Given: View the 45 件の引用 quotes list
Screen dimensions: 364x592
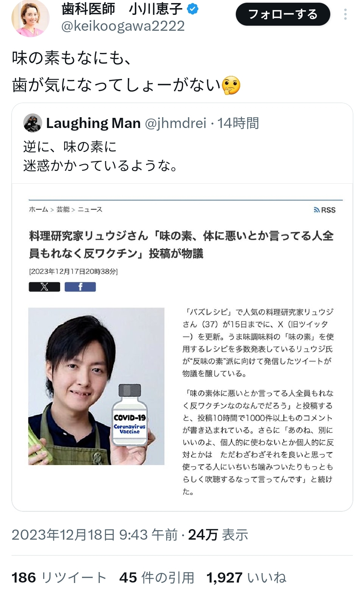Looking at the screenshot, I should click(157, 577).
